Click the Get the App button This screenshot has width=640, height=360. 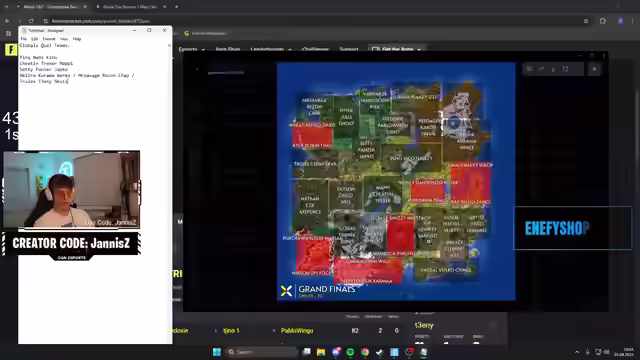click(x=397, y=49)
